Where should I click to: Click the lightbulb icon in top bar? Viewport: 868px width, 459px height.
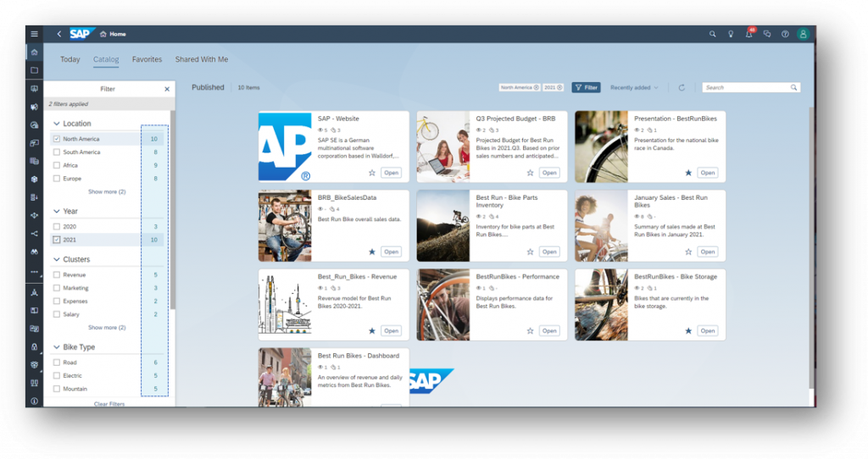(x=731, y=34)
